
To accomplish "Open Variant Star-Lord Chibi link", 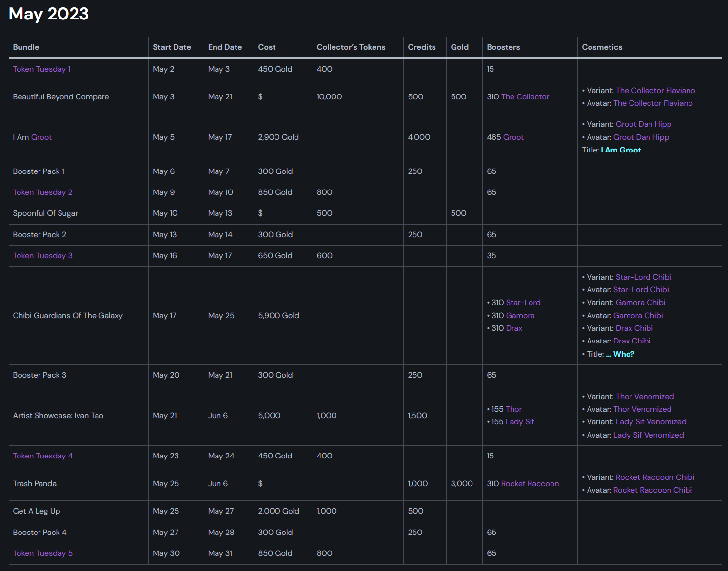I will click(644, 277).
